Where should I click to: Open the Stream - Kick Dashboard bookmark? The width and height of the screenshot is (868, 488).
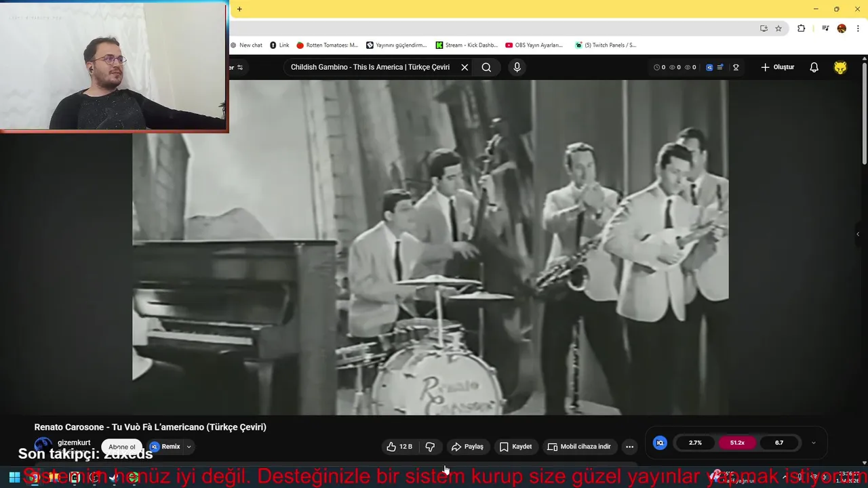tap(467, 45)
